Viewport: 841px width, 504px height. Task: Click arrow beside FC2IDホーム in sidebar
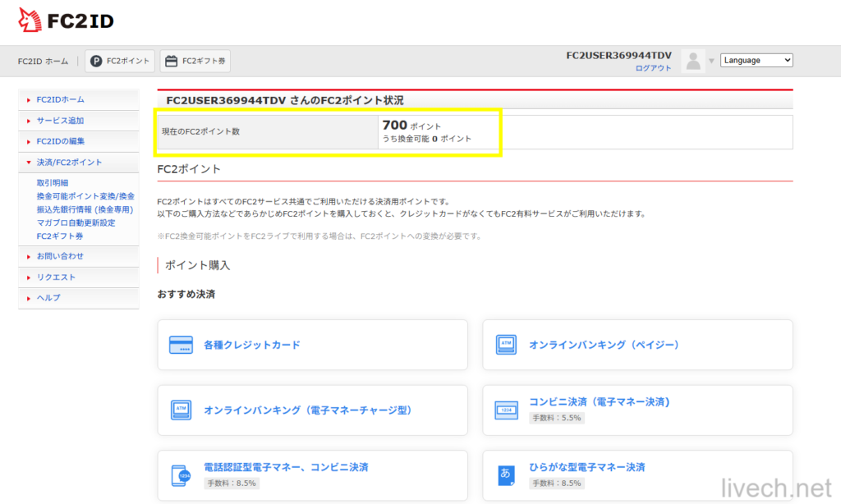29,99
